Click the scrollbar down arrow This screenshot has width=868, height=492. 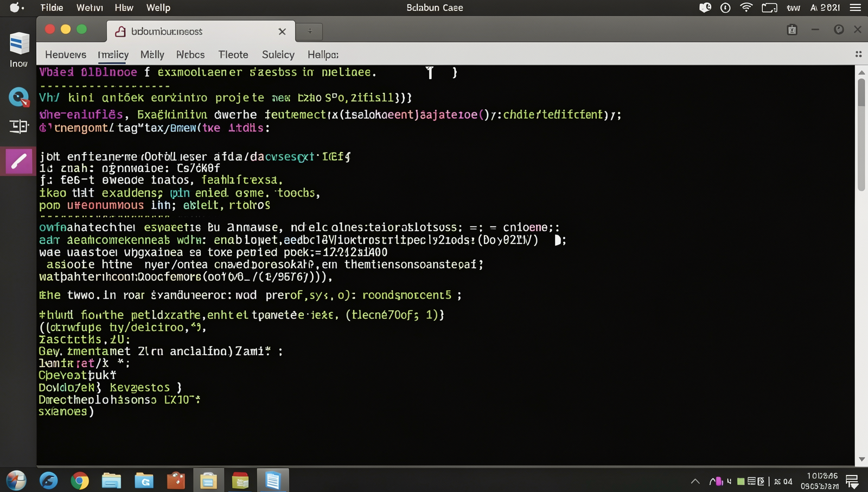[861, 459]
